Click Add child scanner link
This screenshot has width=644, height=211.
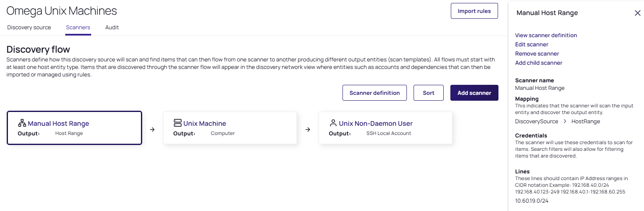click(539, 63)
